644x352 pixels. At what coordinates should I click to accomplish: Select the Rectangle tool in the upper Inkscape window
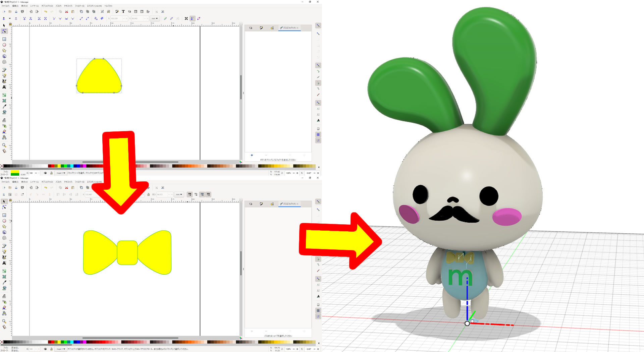pos(4,39)
